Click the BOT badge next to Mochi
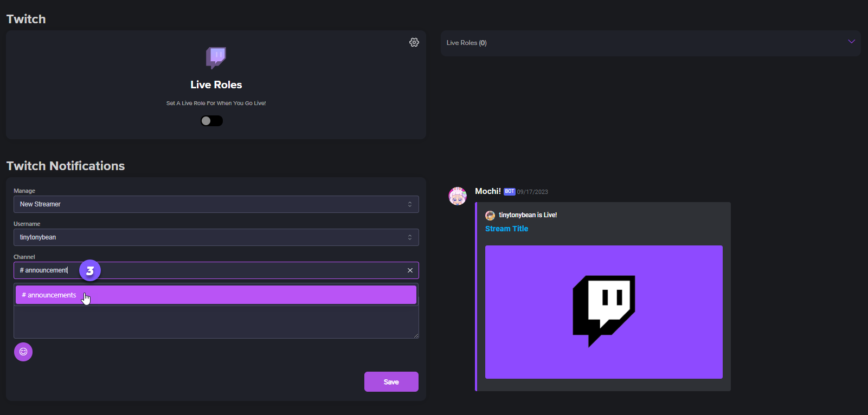The image size is (868, 415). pyautogui.click(x=509, y=192)
